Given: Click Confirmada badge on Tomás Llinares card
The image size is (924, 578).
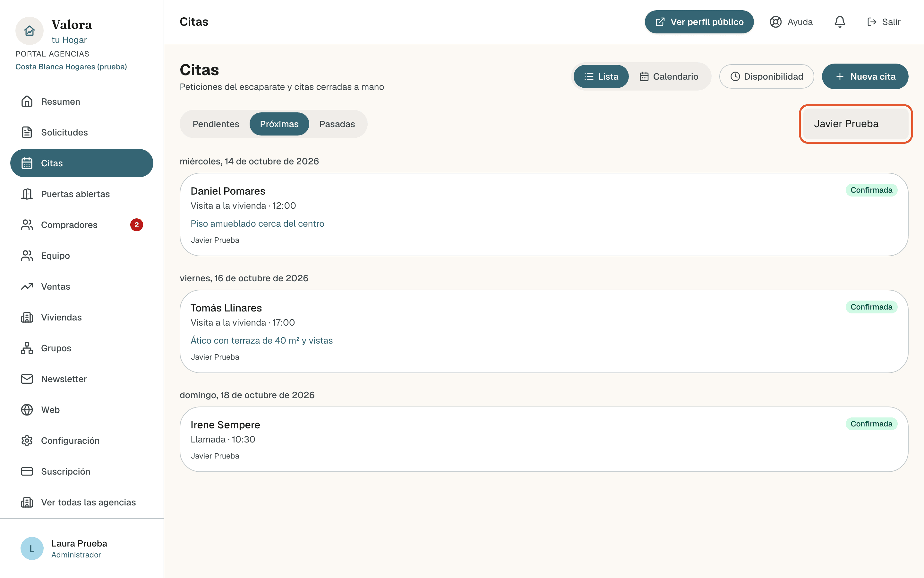Looking at the screenshot, I should tap(871, 307).
